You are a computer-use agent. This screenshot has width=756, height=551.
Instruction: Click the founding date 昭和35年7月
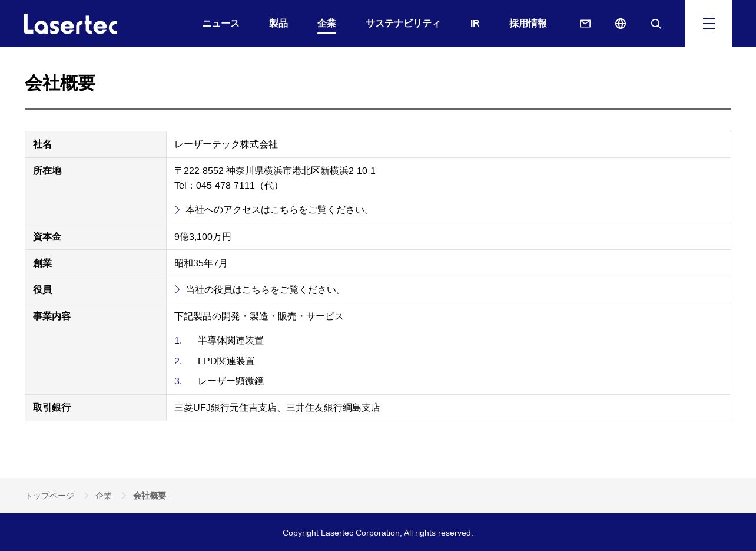[x=201, y=263]
